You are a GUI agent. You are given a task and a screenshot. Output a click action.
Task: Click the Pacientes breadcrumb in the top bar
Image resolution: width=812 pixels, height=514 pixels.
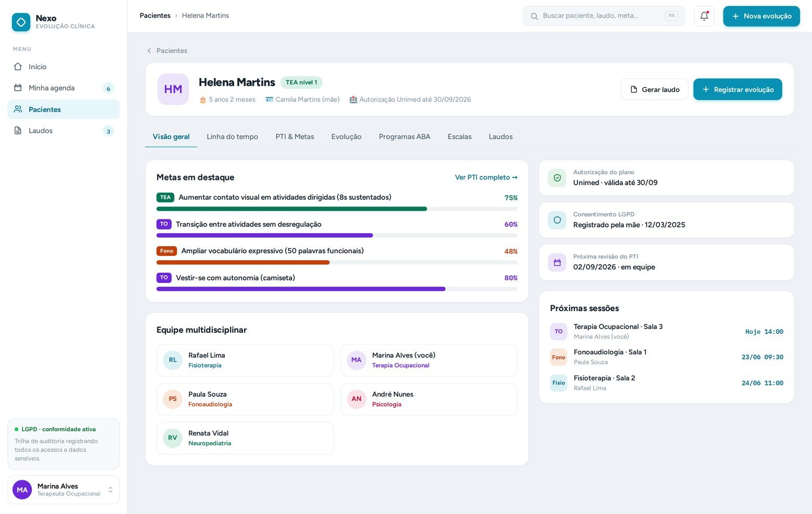click(x=155, y=16)
